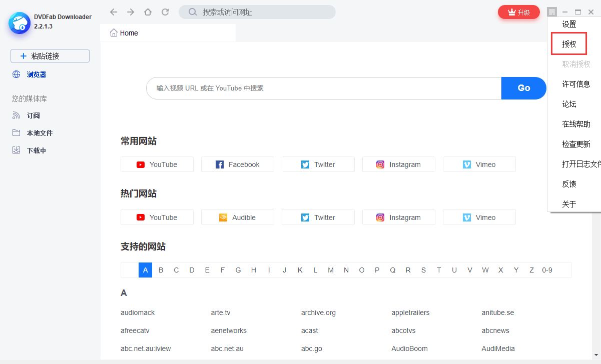This screenshot has height=364, width=601.
Task: Open the archive.org site link
Action: (x=318, y=312)
